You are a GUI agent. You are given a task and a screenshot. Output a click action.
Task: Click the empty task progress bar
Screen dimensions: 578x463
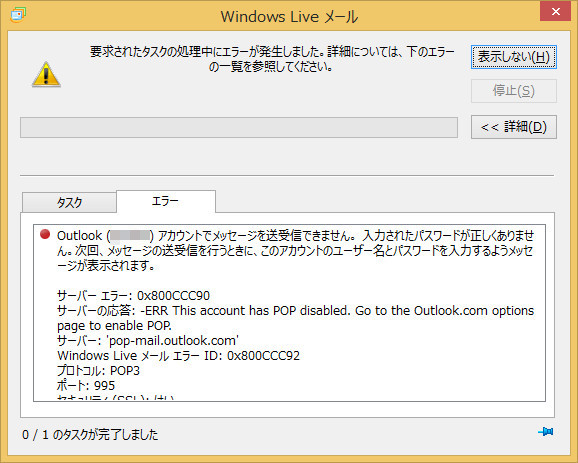tap(239, 128)
